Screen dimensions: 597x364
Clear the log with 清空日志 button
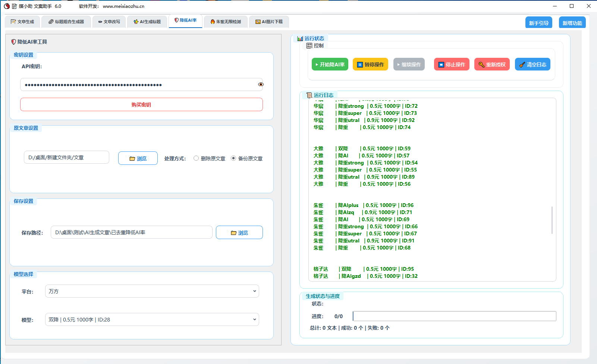(532, 65)
